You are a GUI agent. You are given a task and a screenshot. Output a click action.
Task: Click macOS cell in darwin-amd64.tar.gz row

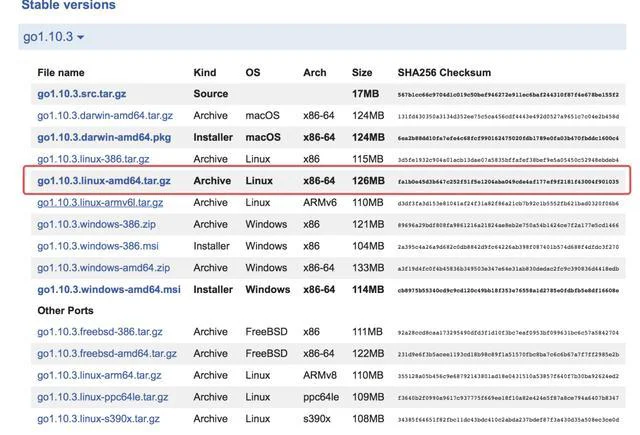pos(262,115)
